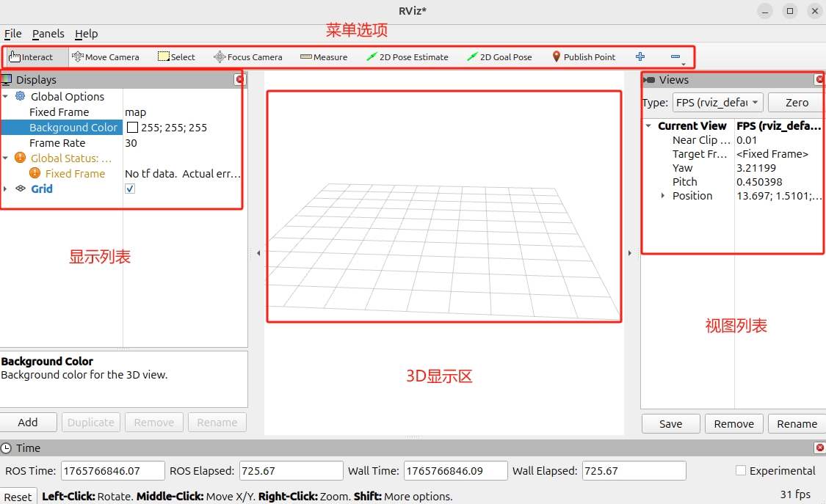Expand the Grid display tree item

[6, 189]
